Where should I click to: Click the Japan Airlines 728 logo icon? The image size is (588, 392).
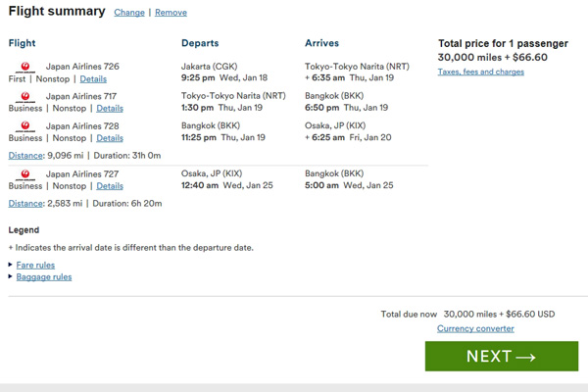click(x=25, y=126)
